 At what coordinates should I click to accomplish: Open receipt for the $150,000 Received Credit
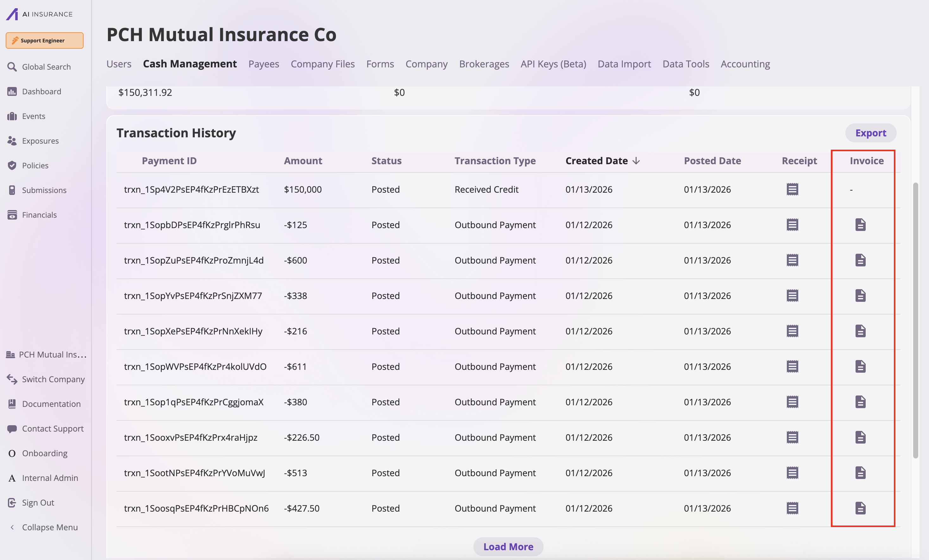(792, 189)
